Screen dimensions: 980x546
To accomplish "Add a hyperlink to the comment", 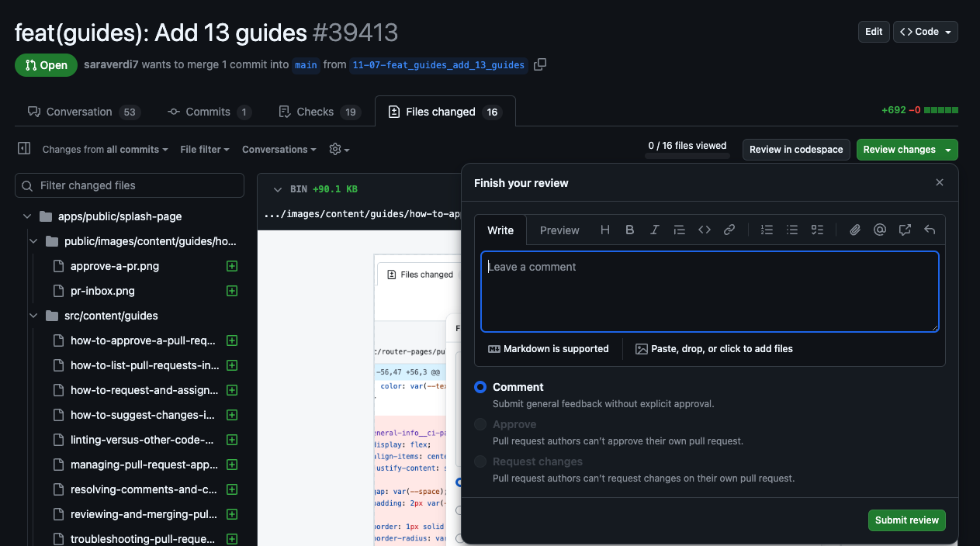I will [729, 230].
